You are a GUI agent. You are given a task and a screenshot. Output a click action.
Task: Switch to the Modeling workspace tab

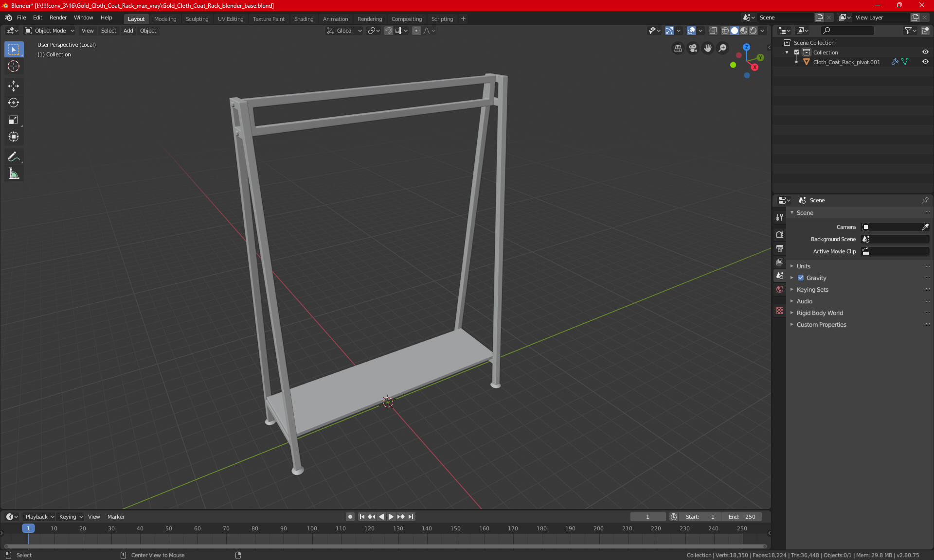click(x=165, y=19)
